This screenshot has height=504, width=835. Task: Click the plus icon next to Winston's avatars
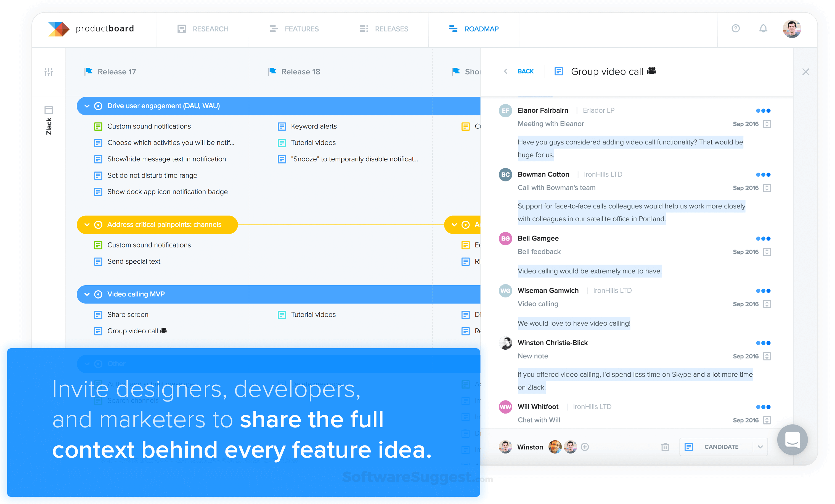(x=585, y=447)
